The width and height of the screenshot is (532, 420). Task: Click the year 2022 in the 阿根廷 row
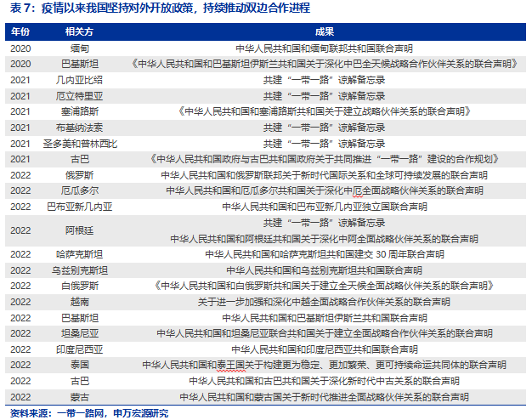click(20, 231)
